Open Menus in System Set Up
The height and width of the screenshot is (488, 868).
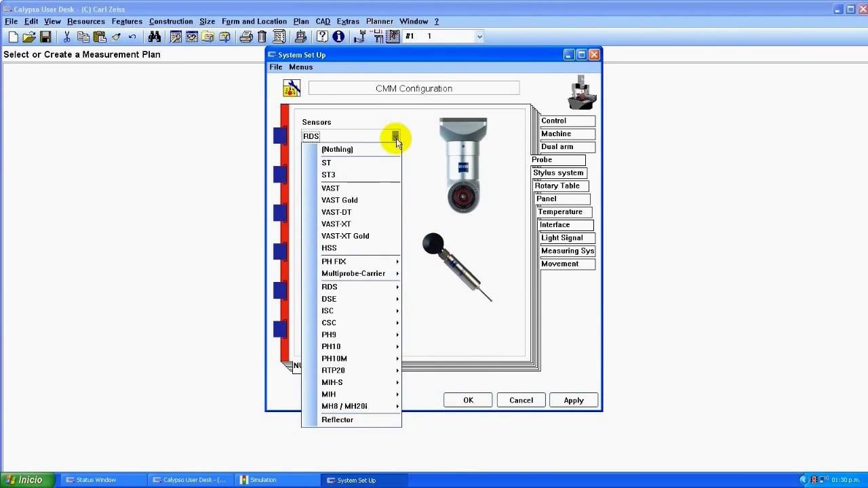click(300, 67)
